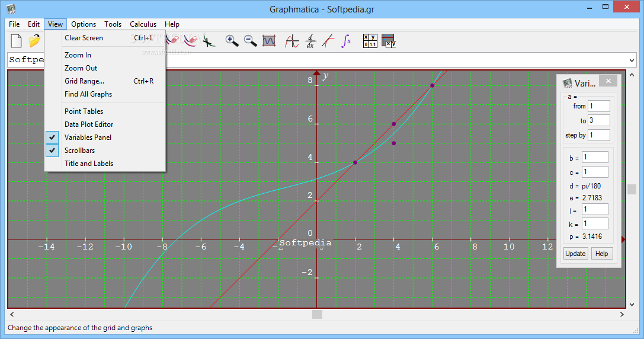Image resolution: width=644 pixels, height=339 pixels.
Task: Click the 'd = pi/180' constant text
Action: (x=585, y=186)
